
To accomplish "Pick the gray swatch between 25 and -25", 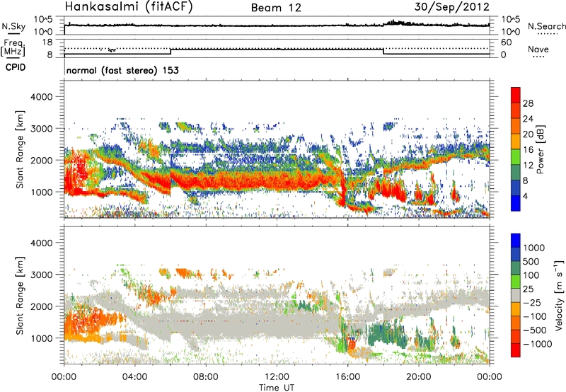I will 516,295.
